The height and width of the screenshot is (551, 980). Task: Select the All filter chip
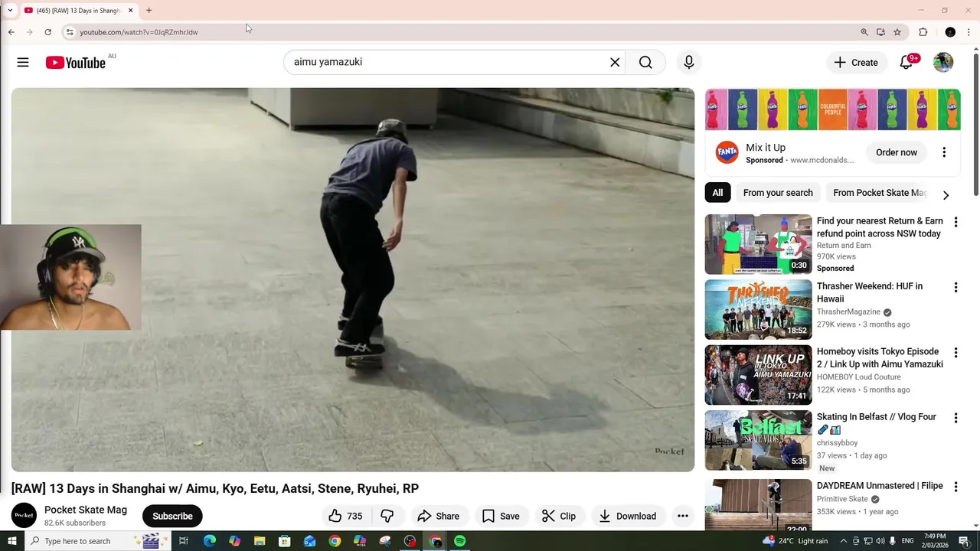coord(717,193)
